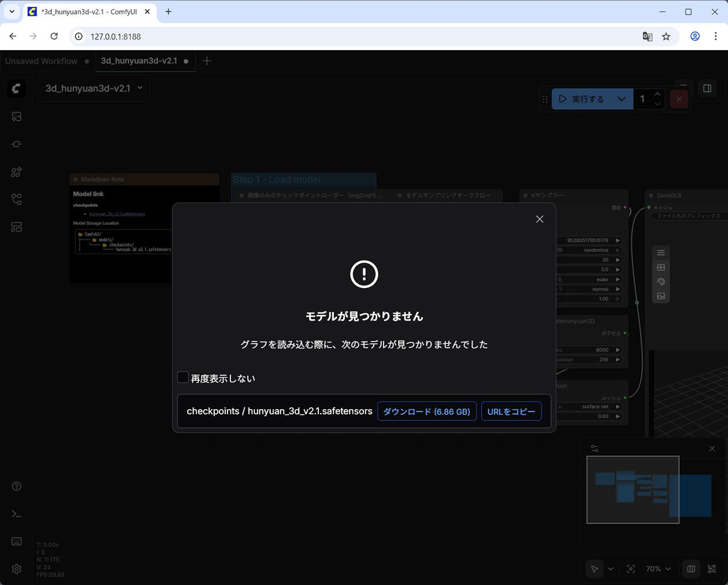The height and width of the screenshot is (585, 728).
Task: Toggle the console terminal icon
Action: (16, 514)
